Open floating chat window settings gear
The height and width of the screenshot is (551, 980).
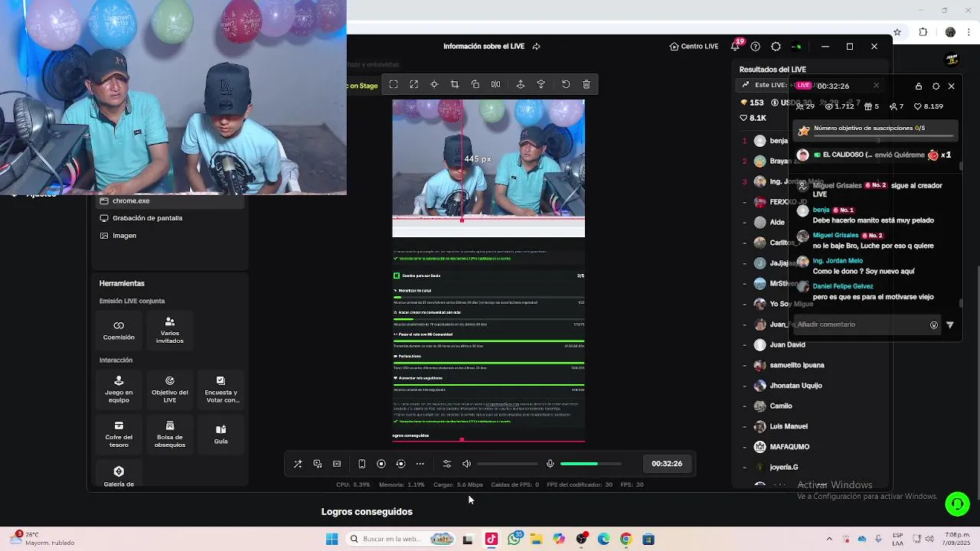pos(936,86)
